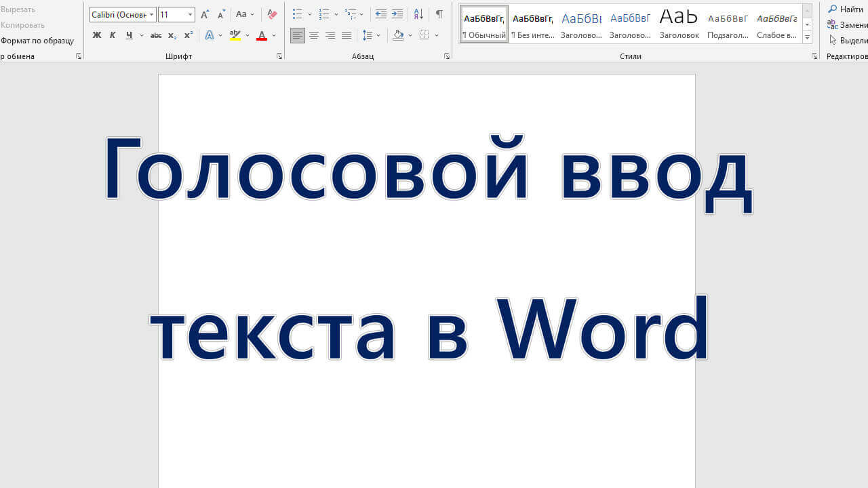This screenshot has height=488, width=868.
Task: Click the Формат по образцу button
Action: [x=37, y=41]
